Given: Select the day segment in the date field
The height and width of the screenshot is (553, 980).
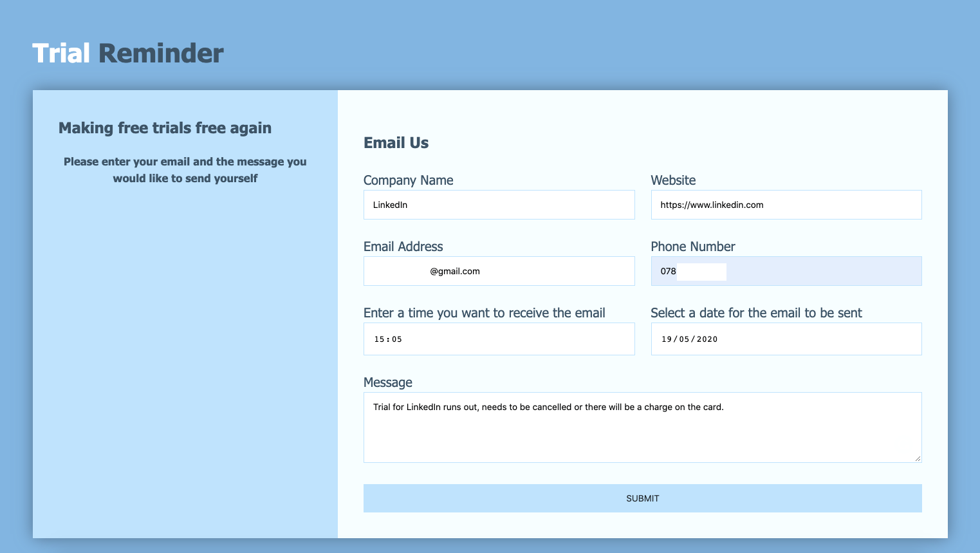Looking at the screenshot, I should 667,339.
